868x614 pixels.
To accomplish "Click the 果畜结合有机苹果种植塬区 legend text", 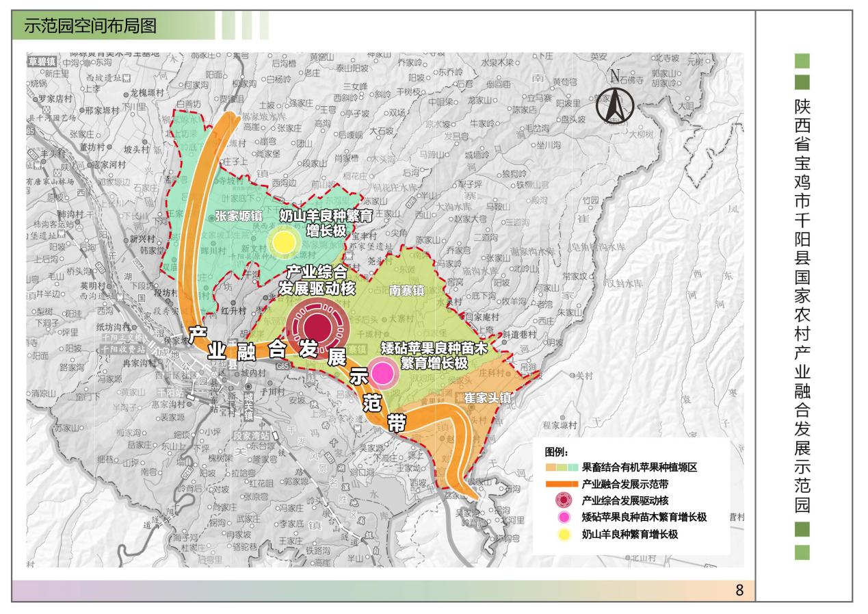I will 639,468.
